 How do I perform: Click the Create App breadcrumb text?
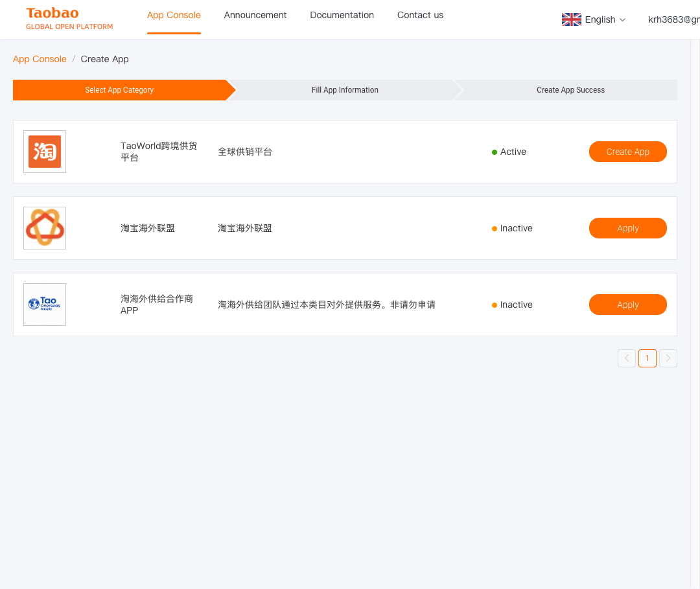point(104,59)
